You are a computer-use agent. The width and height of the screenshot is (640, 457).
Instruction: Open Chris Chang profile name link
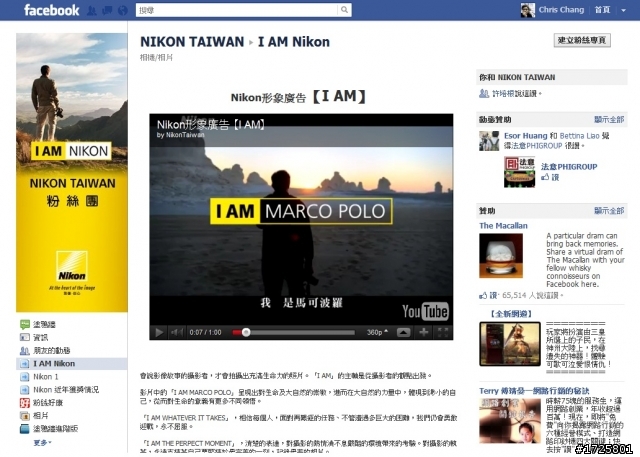click(561, 10)
